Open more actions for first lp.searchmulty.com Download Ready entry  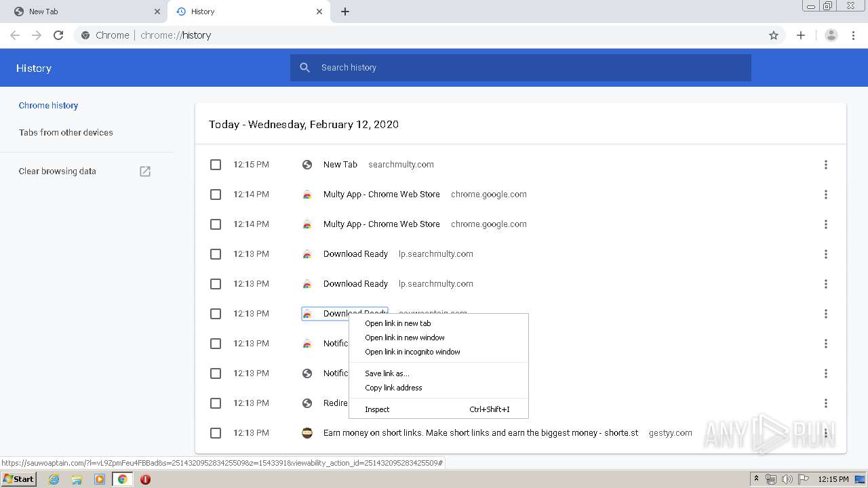tap(826, 254)
